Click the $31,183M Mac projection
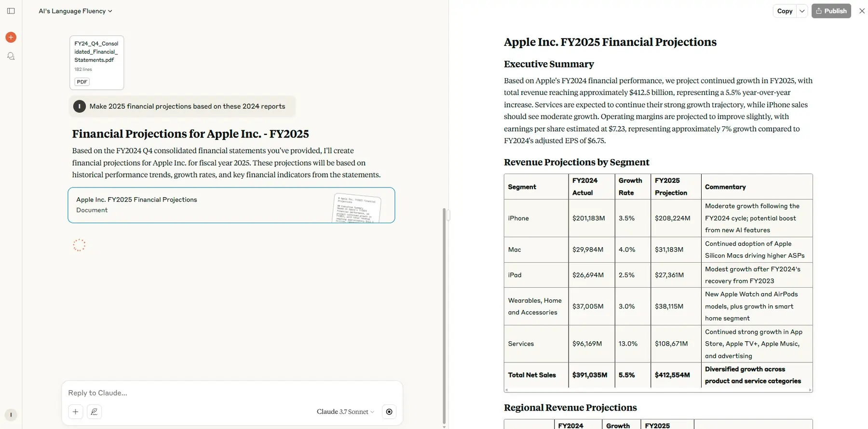 coord(669,249)
